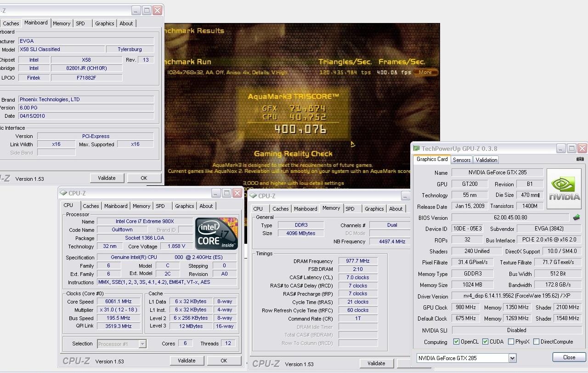The width and height of the screenshot is (588, 373).
Task: Click the Shader clock value 2100 MHz
Action: click(x=568, y=307)
